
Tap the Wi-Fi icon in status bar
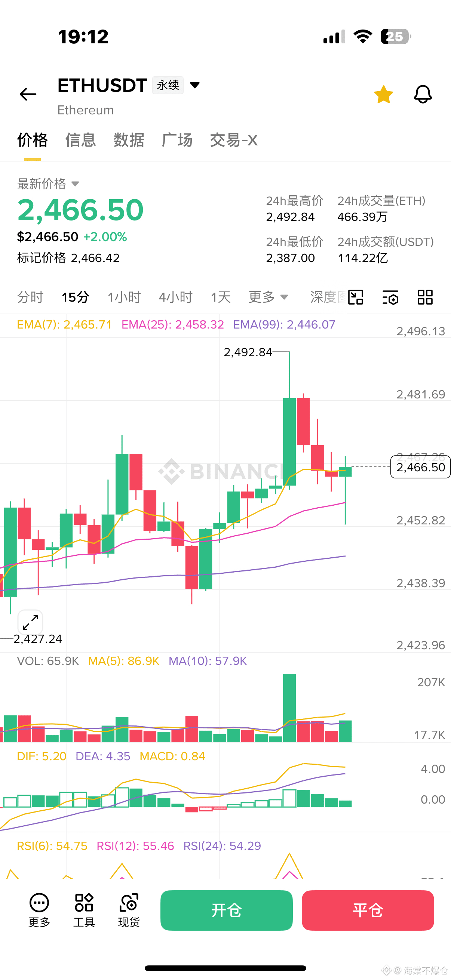[363, 37]
